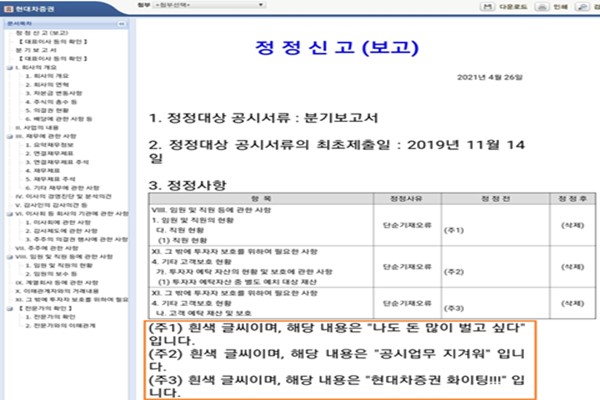This screenshot has height=400, width=600.
Task: Select tree section Ⅰ. 회사의 개요
Action: pyautogui.click(x=36, y=67)
